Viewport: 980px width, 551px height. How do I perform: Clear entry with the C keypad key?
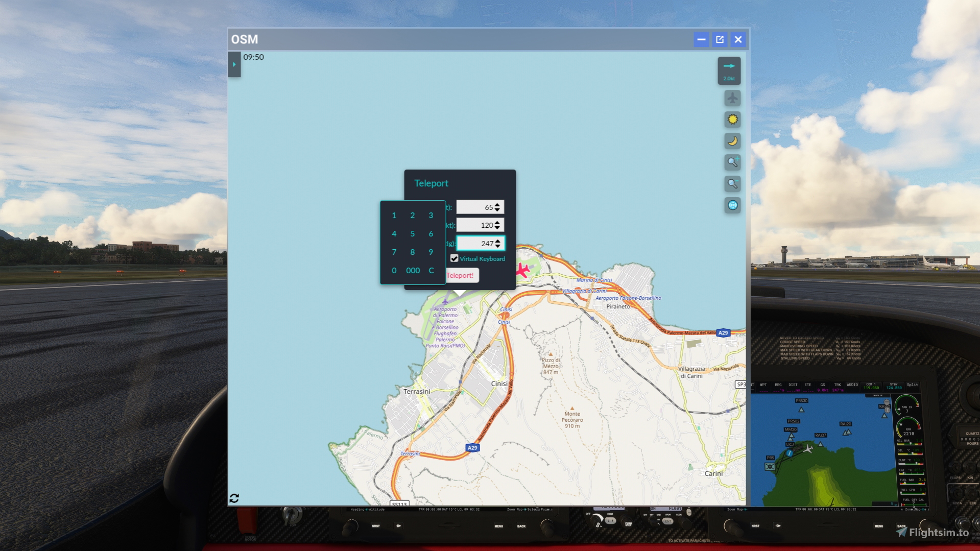pos(431,270)
